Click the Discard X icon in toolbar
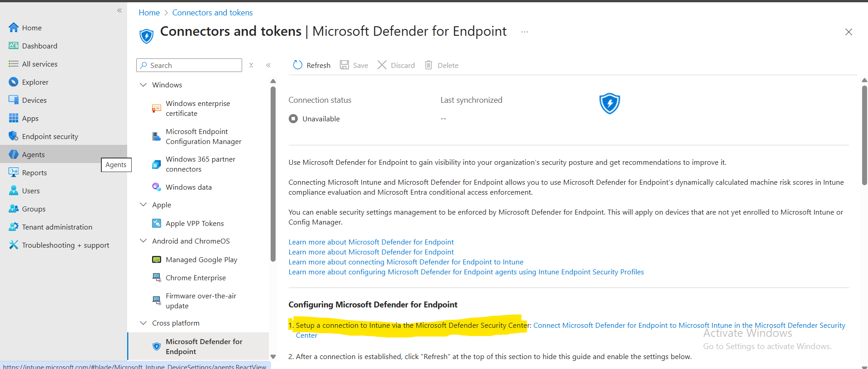The width and height of the screenshot is (868, 369). pyautogui.click(x=382, y=65)
